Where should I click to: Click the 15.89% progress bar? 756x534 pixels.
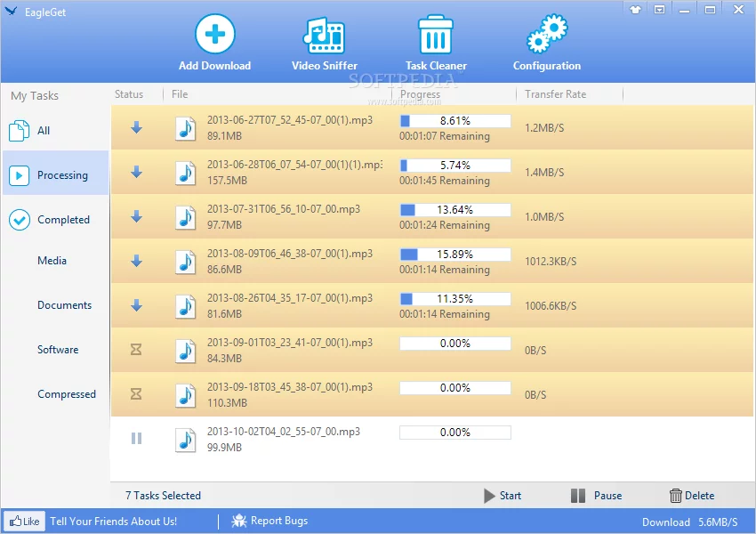pyautogui.click(x=454, y=255)
